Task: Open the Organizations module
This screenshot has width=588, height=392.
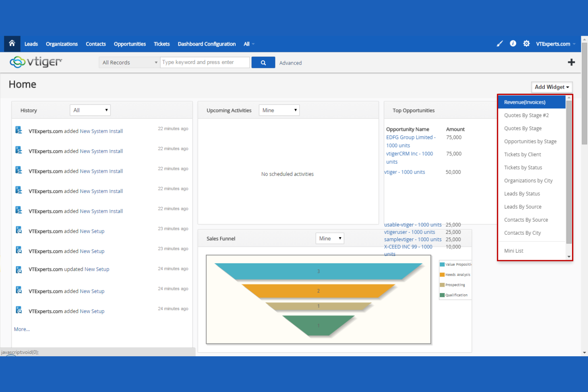Action: click(x=62, y=44)
